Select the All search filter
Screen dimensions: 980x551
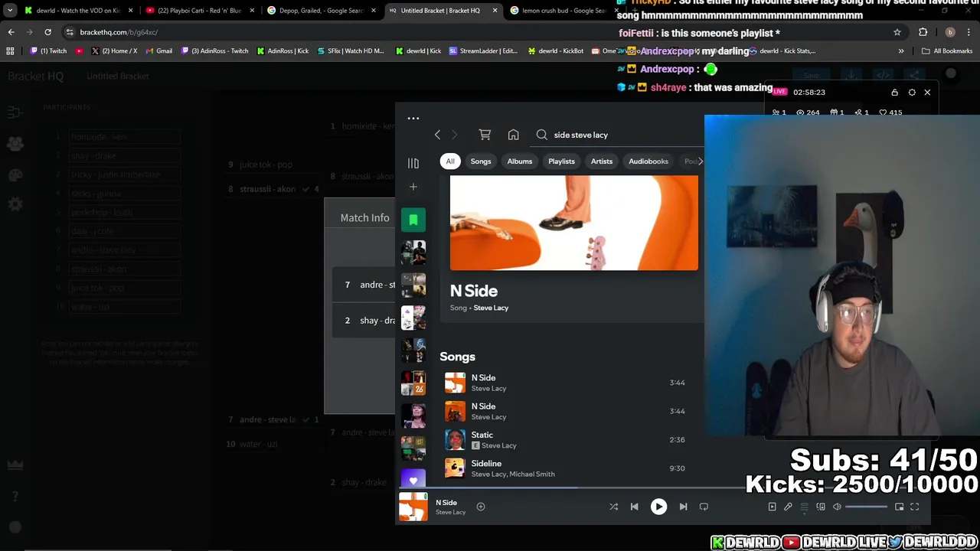[450, 161]
